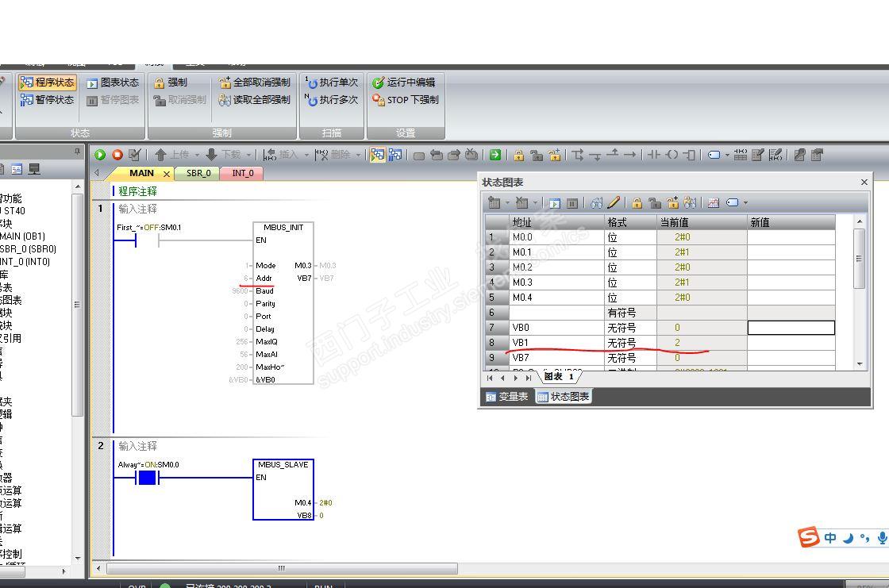Click 运行中编辑 Edit in RUN button
The image size is (889, 588).
(x=404, y=83)
